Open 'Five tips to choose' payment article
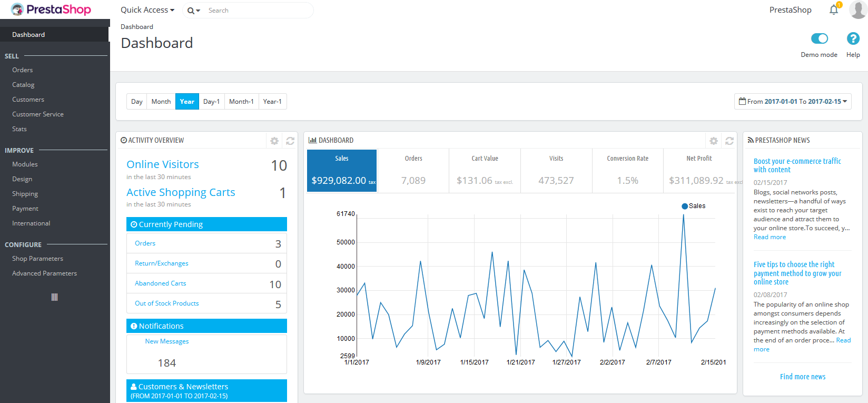The width and height of the screenshot is (868, 403). (x=797, y=273)
